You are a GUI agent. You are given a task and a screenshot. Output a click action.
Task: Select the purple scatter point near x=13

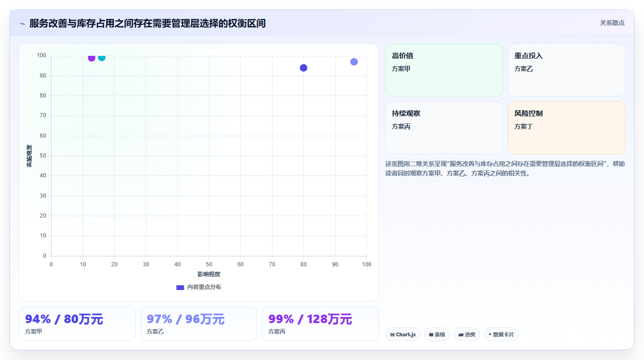click(x=92, y=58)
